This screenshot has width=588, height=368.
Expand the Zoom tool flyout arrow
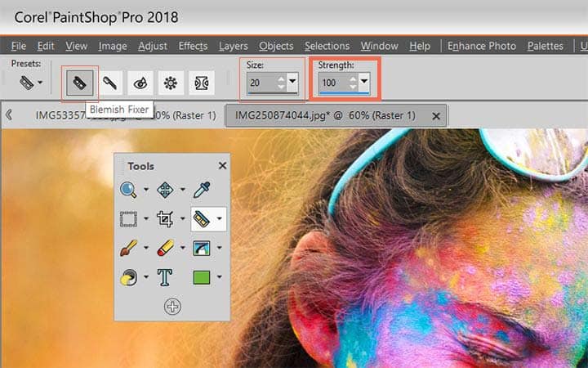pos(146,190)
